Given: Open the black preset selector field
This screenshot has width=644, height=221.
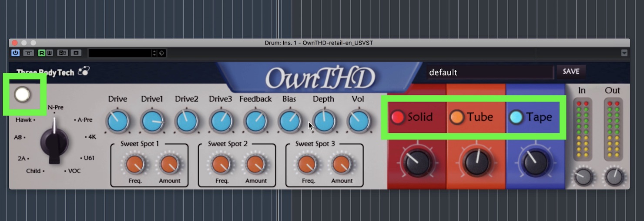Looking at the screenshot, I should tap(120, 53).
